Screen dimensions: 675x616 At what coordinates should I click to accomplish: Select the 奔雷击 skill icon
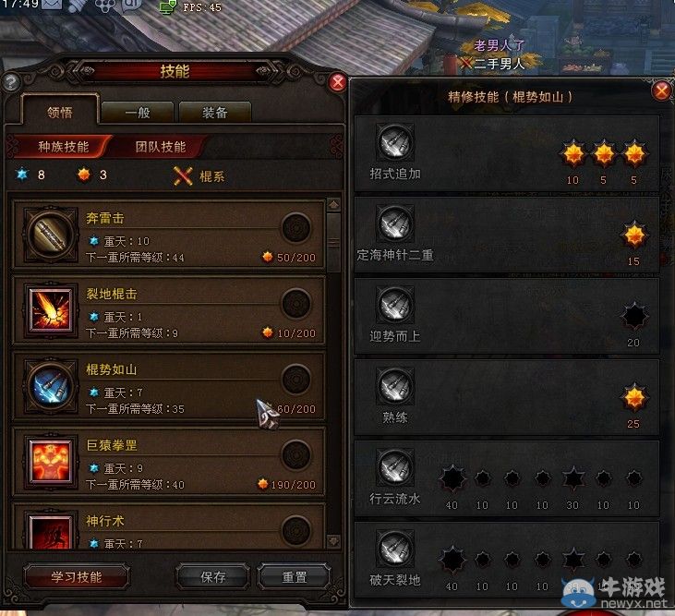point(51,235)
